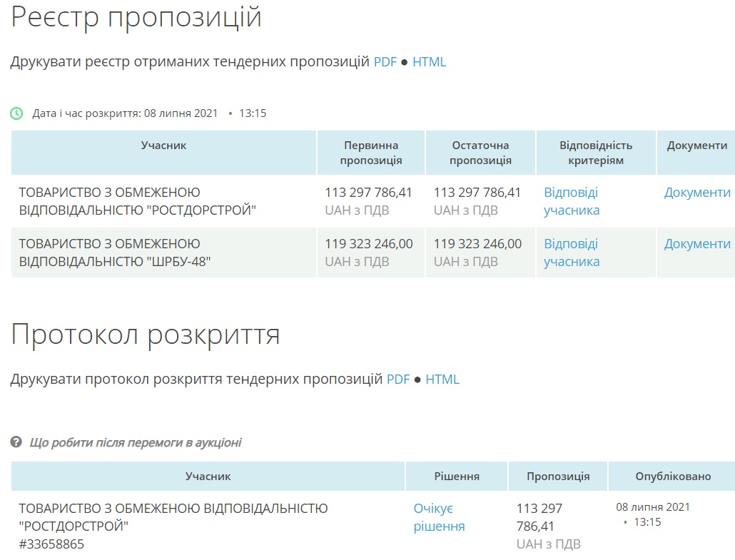Click the 'Очікує рішення' status link
This screenshot has width=735, height=560.
click(439, 517)
